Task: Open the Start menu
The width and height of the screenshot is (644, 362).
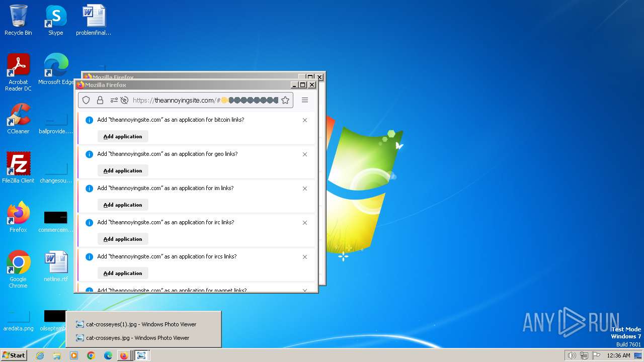Action: click(x=14, y=355)
